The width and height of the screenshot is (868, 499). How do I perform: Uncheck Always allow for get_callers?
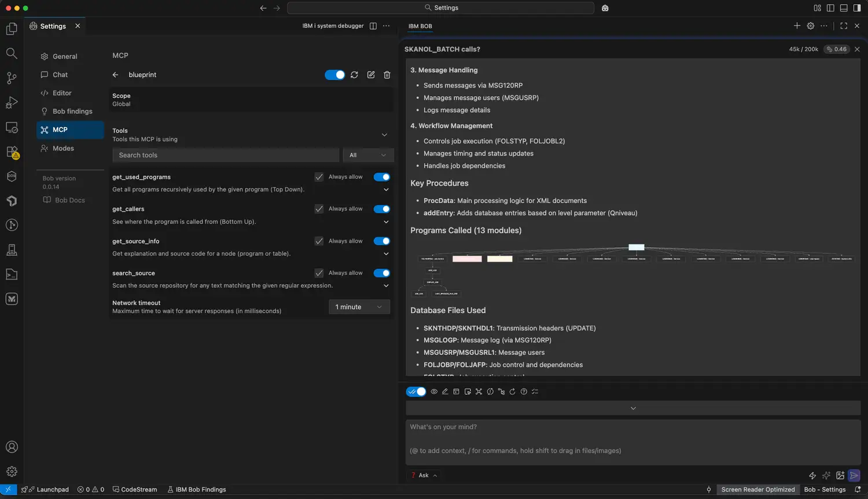pos(319,209)
